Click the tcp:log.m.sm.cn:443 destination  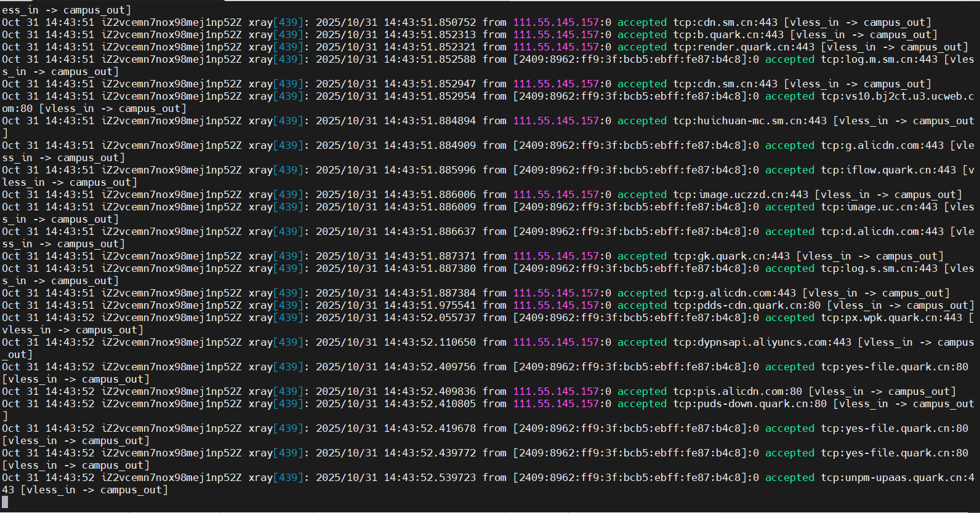[x=879, y=59]
